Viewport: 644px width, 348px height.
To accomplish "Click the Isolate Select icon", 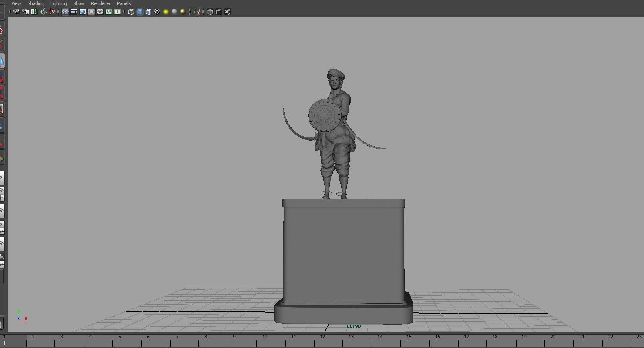I will [x=197, y=12].
